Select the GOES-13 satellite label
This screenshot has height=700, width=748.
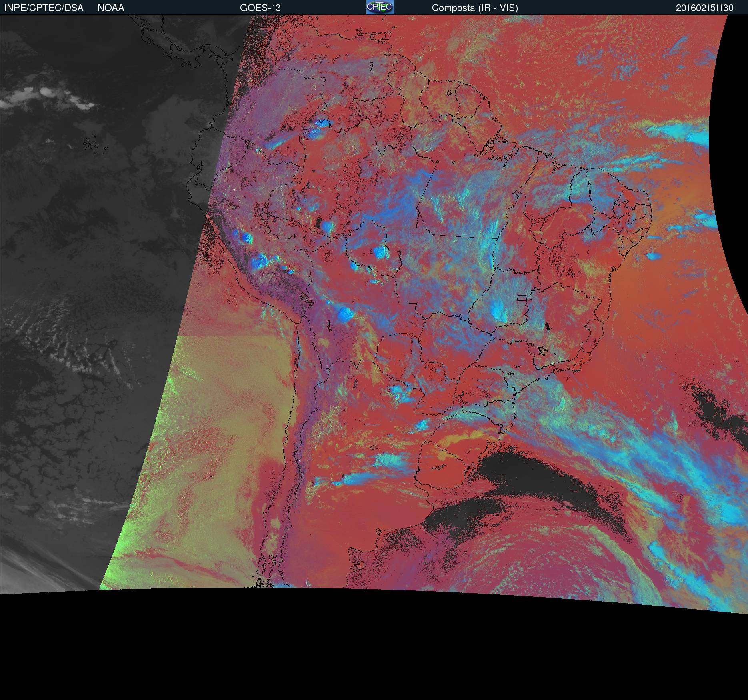coord(260,8)
